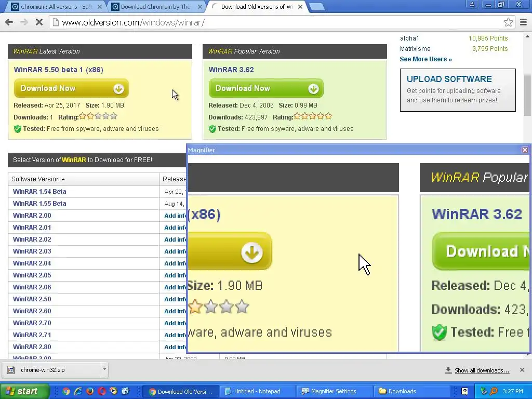Open the WinRAR 5.50 beta 1 (x86) link
This screenshot has height=399, width=532.
coord(58,70)
